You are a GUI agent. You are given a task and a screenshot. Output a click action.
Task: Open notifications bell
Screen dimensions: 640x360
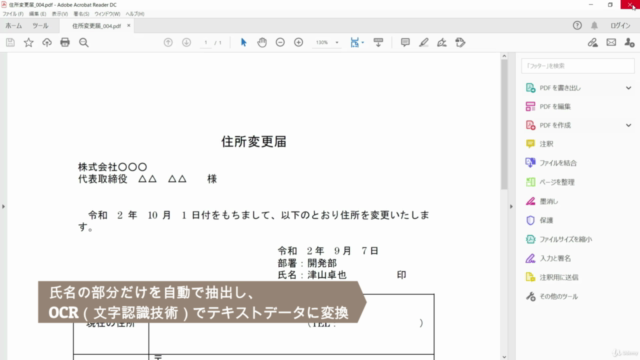point(594,25)
